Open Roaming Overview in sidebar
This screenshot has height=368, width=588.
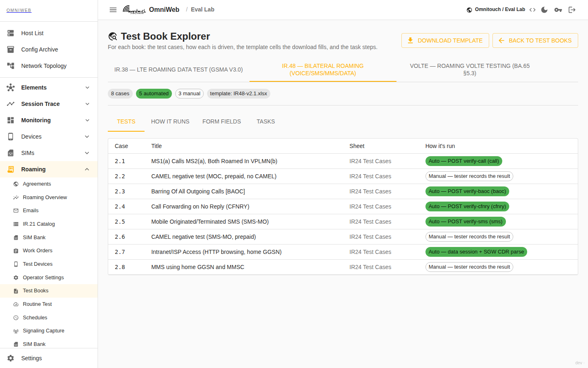click(x=49, y=197)
